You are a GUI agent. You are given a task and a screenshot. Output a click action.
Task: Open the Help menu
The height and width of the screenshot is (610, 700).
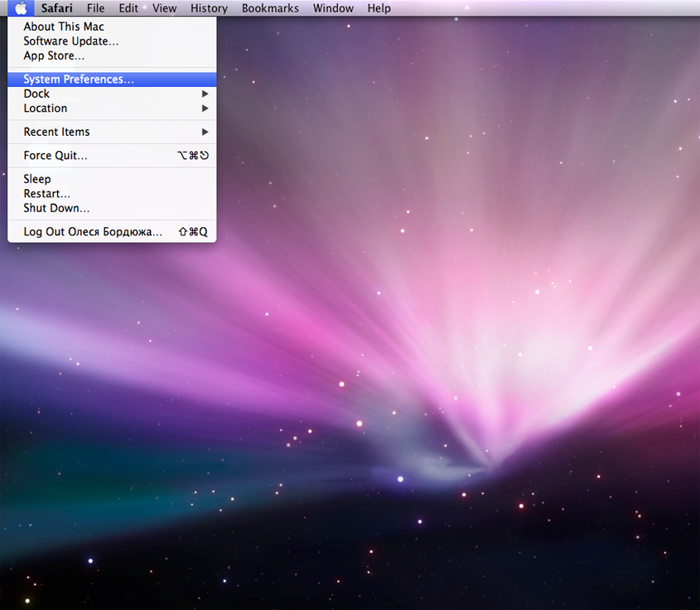pos(379,8)
